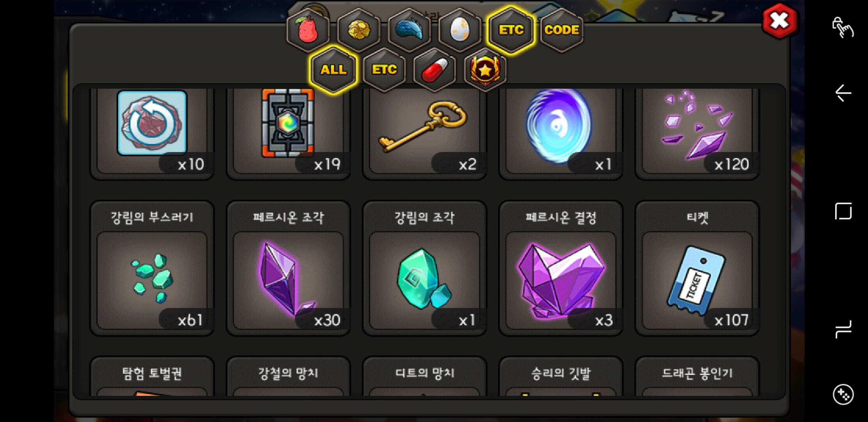Select the gold nugget category tab
The image size is (868, 422).
(359, 30)
